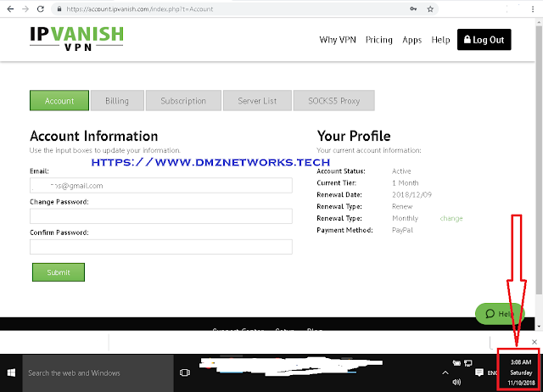Screen dimensions: 543x392
Task: Click the battery icon in system tray
Action: click(456, 363)
